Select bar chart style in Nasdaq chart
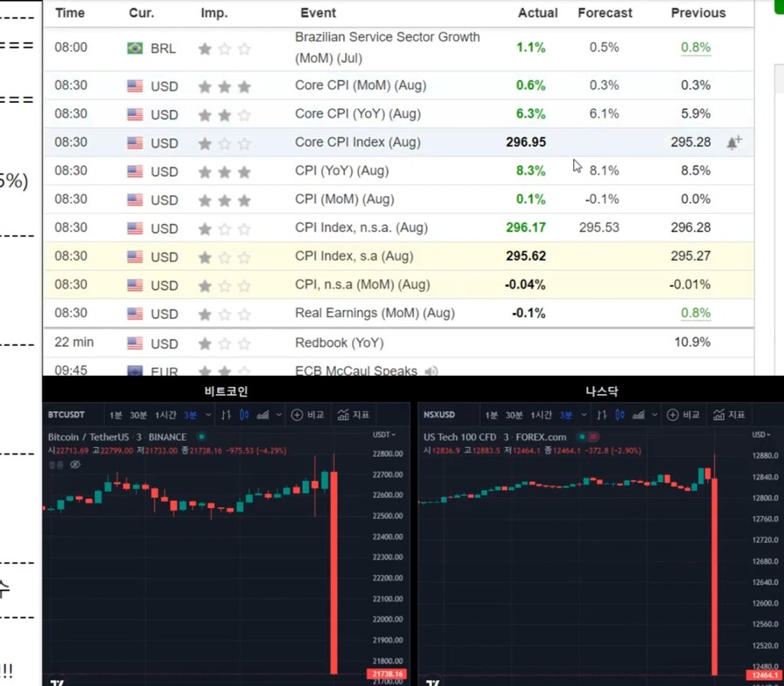The image size is (784, 686). (x=601, y=415)
